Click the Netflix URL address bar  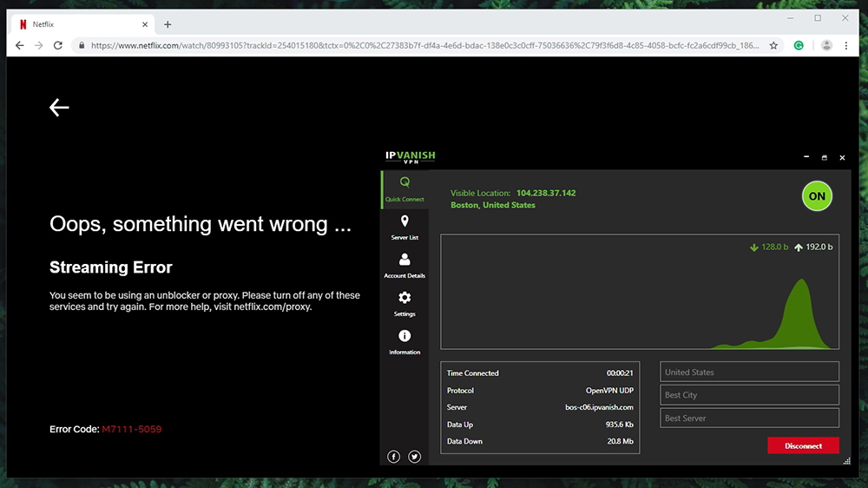[x=425, y=45]
